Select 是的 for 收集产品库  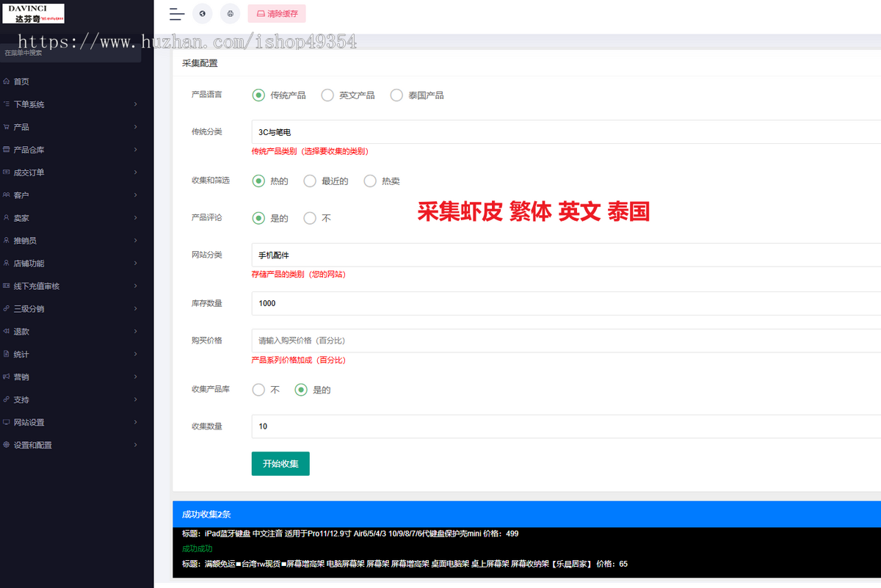tap(300, 390)
